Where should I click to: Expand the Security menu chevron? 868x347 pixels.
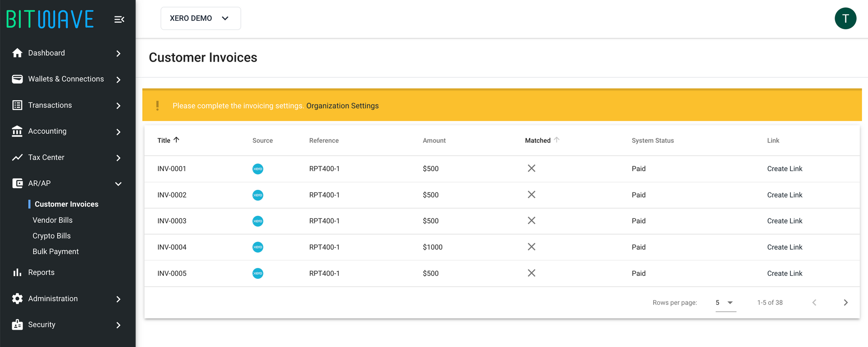[118, 325]
